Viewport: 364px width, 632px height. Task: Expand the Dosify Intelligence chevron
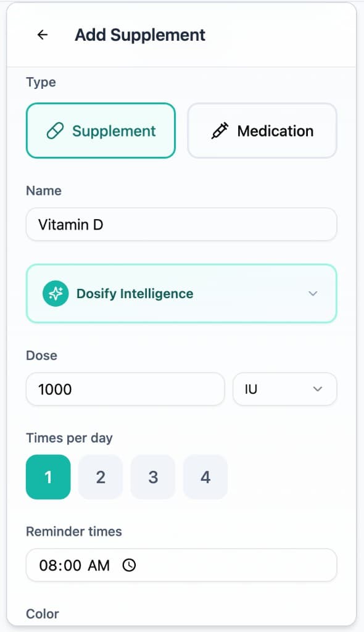coord(313,293)
